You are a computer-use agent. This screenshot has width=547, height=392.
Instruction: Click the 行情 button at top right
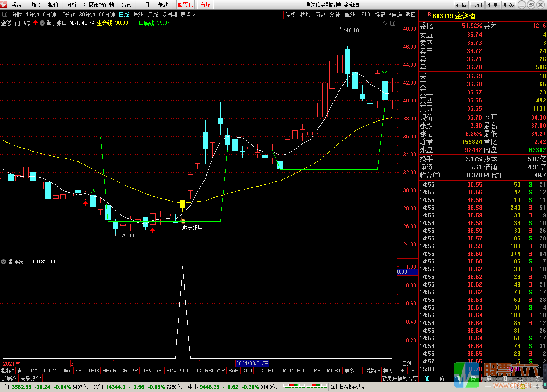461,5
